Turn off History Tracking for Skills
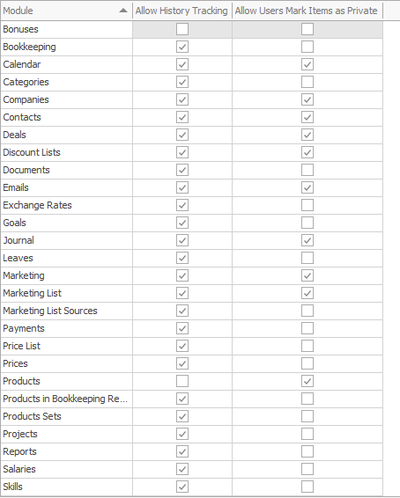Viewport: 400px width, 498px height. 182,487
